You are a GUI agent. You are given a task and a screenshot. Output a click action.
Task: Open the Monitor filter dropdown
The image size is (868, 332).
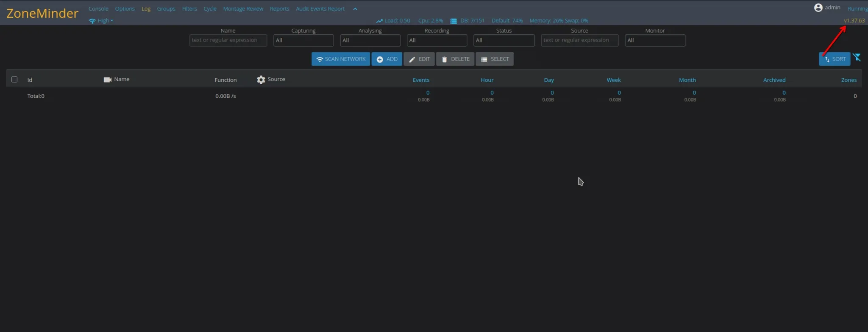click(655, 40)
